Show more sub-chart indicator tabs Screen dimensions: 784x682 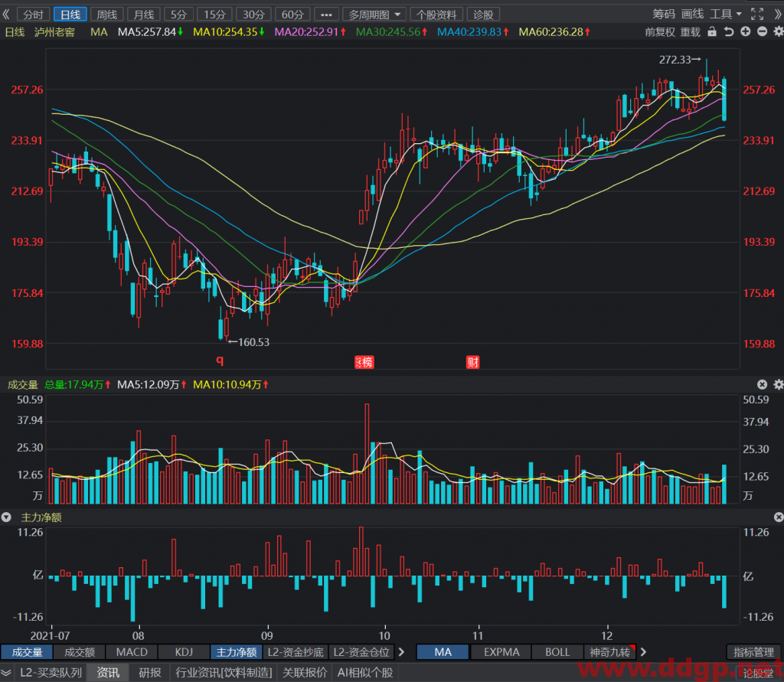click(x=401, y=652)
